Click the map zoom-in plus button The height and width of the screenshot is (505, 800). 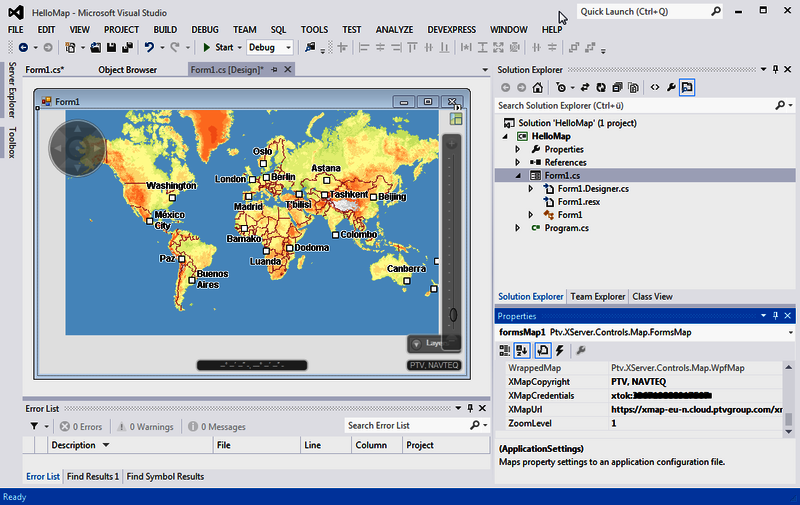coord(452,144)
